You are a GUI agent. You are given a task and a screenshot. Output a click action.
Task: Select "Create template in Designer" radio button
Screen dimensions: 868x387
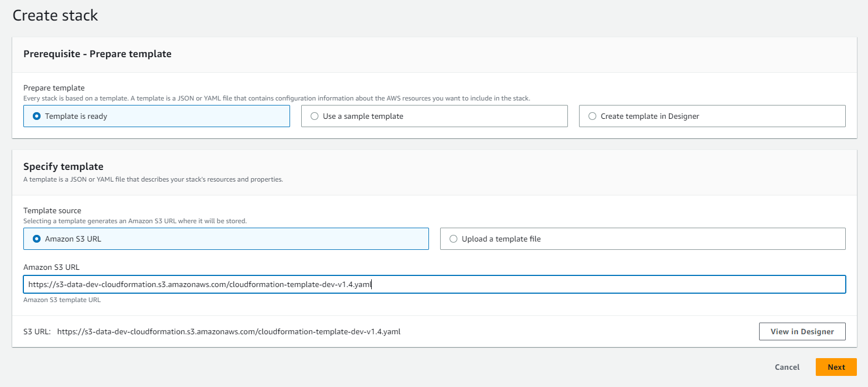(593, 116)
